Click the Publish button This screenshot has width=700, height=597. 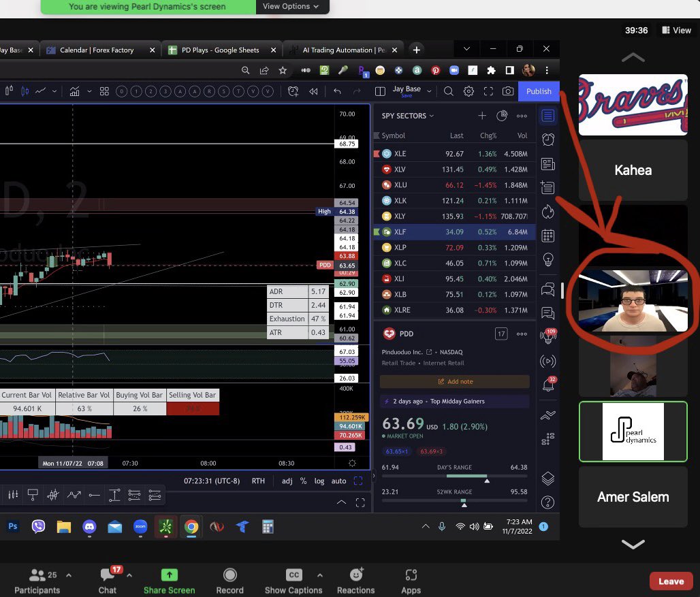pyautogui.click(x=539, y=91)
